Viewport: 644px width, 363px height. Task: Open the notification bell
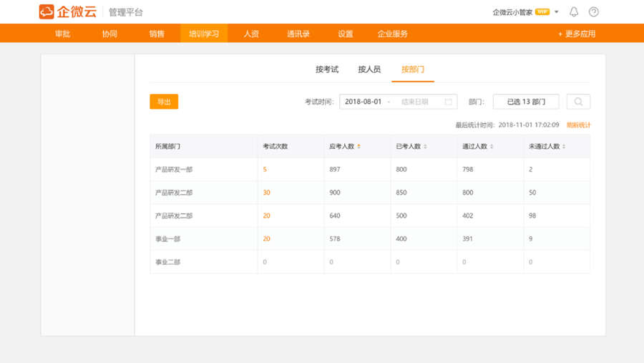574,12
